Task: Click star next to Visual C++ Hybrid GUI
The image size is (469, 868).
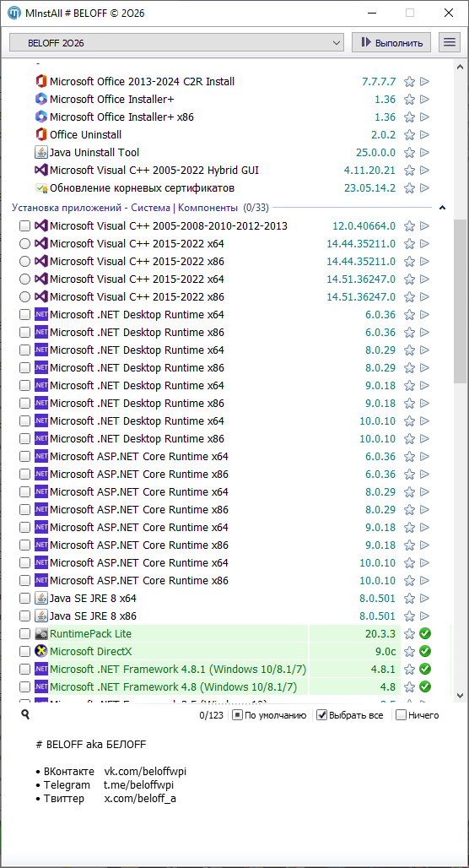Action: [x=409, y=171]
